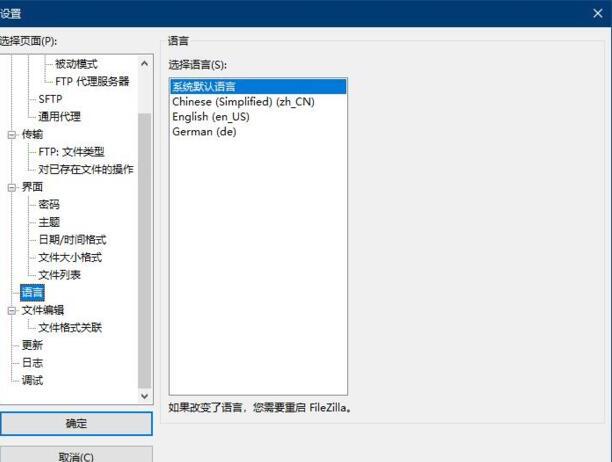Image resolution: width=612 pixels, height=462 pixels.
Task: Select 日期/时间格式 in the tree
Action: tap(72, 239)
